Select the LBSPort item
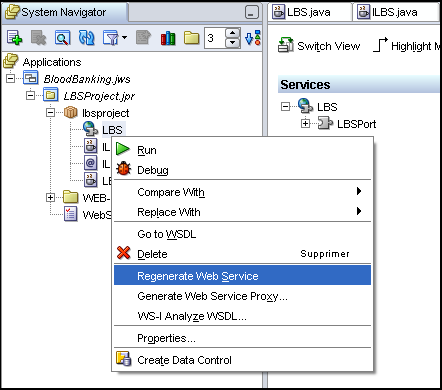The width and height of the screenshot is (442, 390). pos(356,124)
